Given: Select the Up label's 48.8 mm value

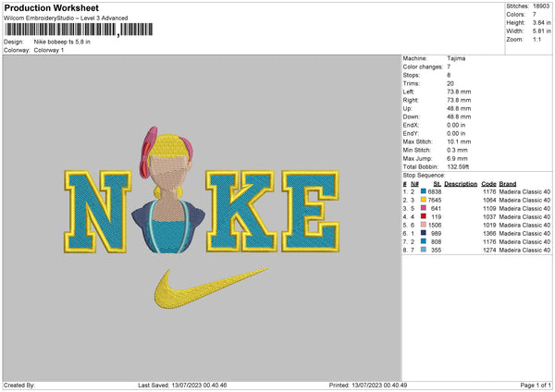Looking at the screenshot, I should [x=459, y=108].
